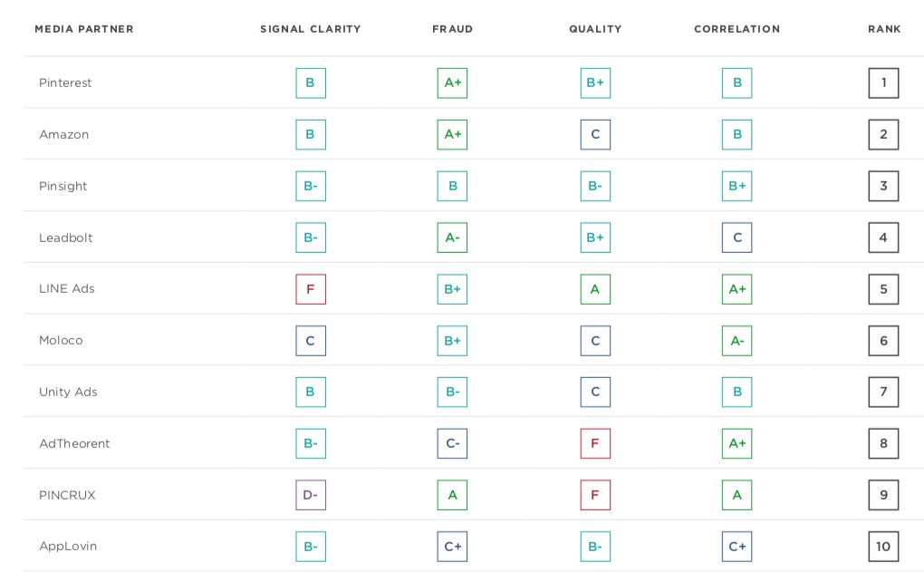
Task: Click Pinterest's Signal Clarity B badge
Action: click(x=311, y=83)
